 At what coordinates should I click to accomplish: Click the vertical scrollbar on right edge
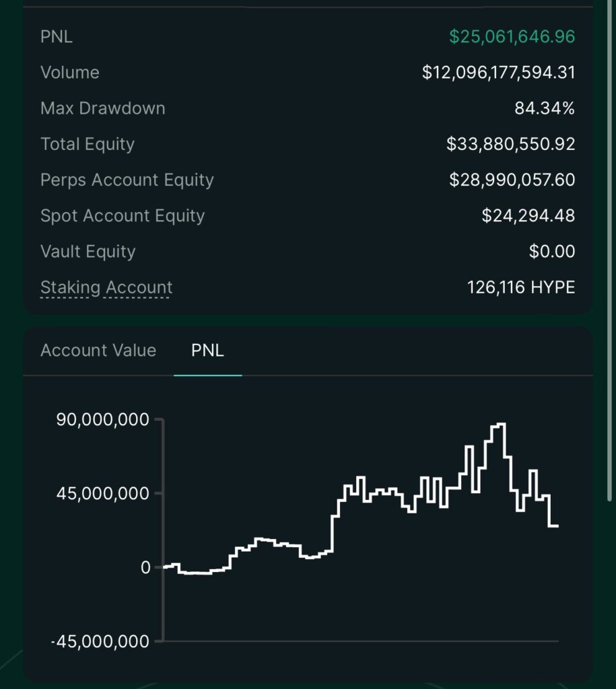coord(609,250)
